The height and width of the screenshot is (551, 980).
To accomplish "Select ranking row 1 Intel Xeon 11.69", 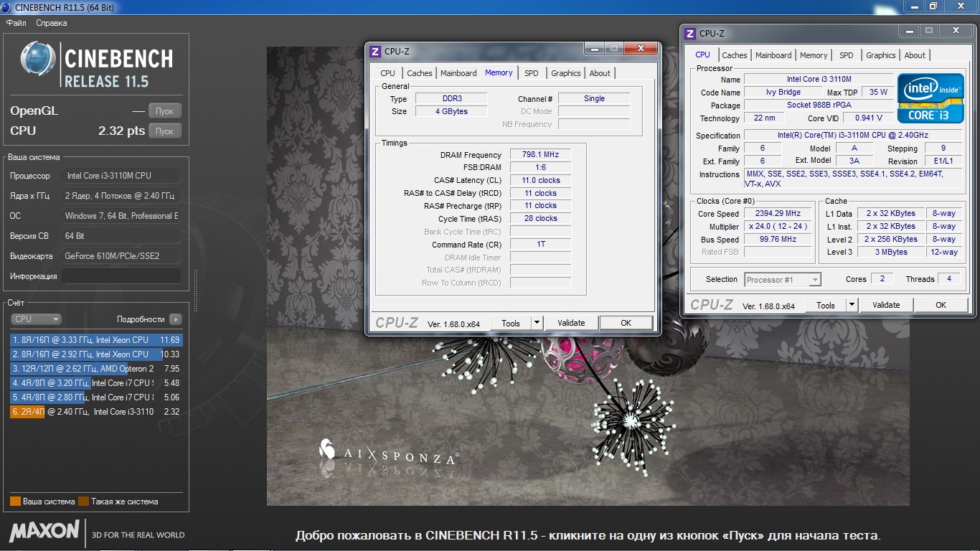I will (x=96, y=340).
